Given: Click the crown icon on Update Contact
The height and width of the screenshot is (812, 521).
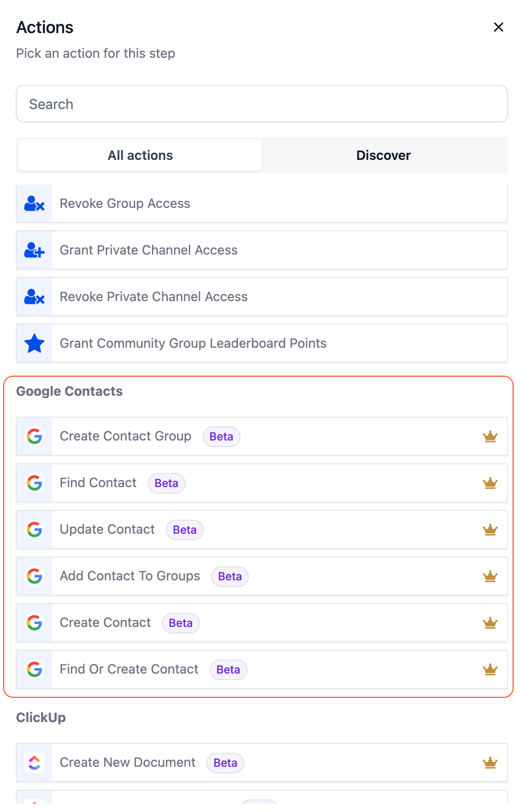Looking at the screenshot, I should coord(490,530).
